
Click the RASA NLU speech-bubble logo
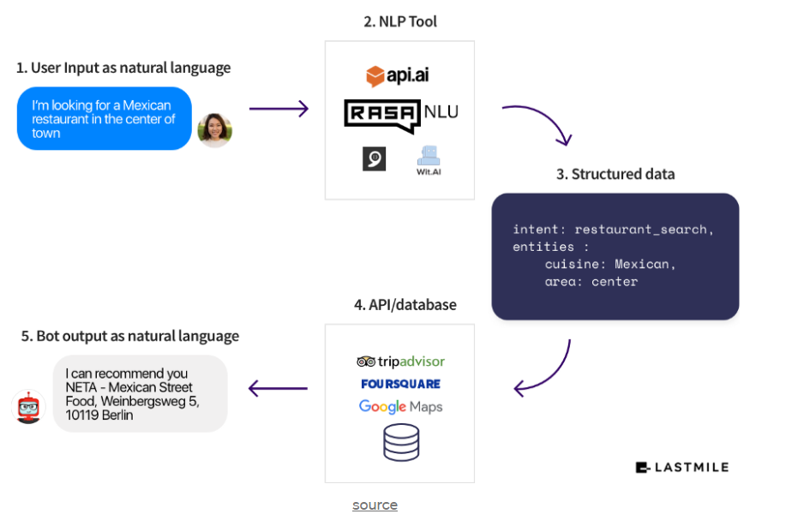click(x=382, y=112)
